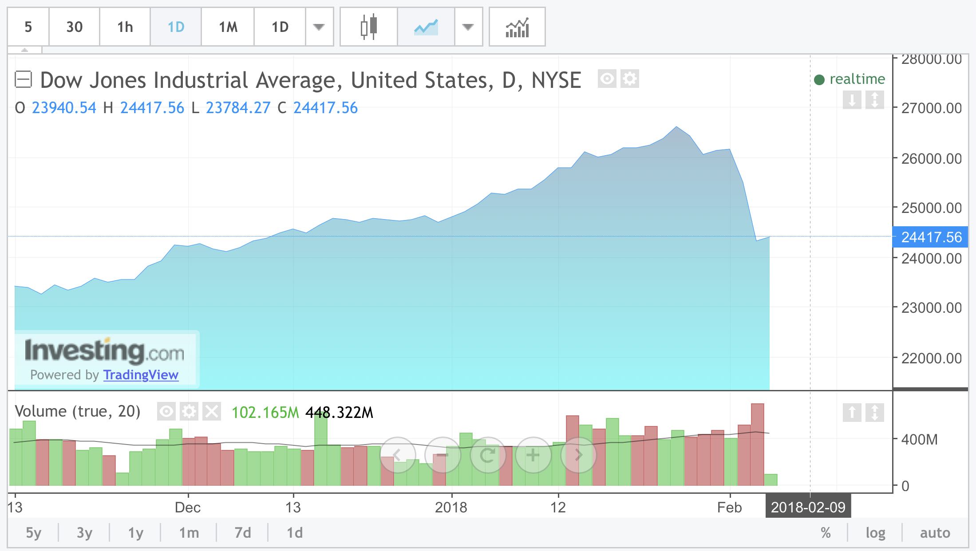Click the zoom out minus button
The image size is (980, 551).
(x=443, y=455)
